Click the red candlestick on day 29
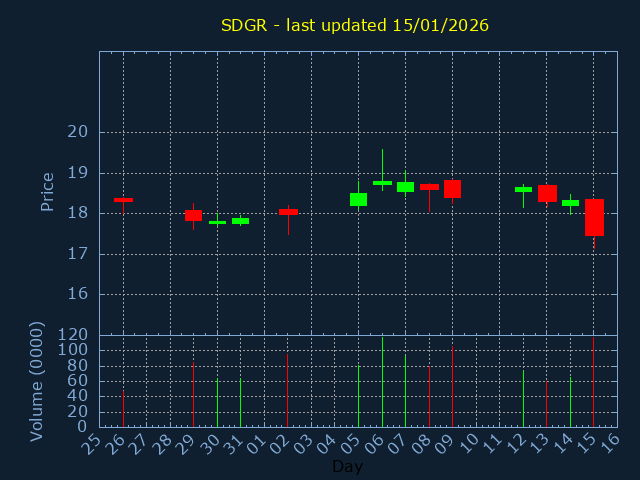The image size is (640, 480). (x=193, y=215)
